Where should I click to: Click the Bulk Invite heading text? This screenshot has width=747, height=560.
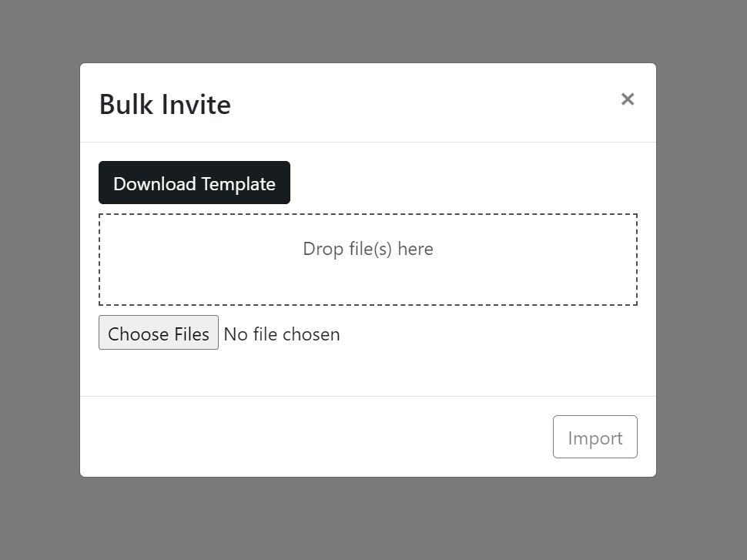(x=165, y=105)
